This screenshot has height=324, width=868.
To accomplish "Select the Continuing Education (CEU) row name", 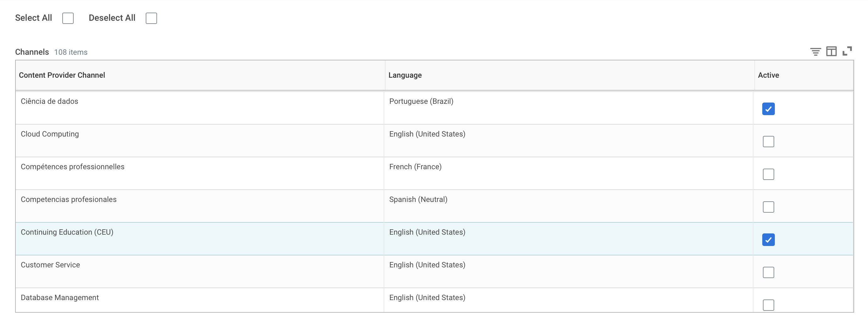I will point(67,232).
